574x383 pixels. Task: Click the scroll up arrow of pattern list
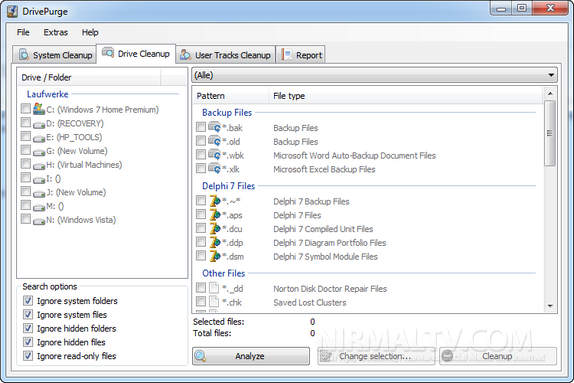(x=550, y=94)
